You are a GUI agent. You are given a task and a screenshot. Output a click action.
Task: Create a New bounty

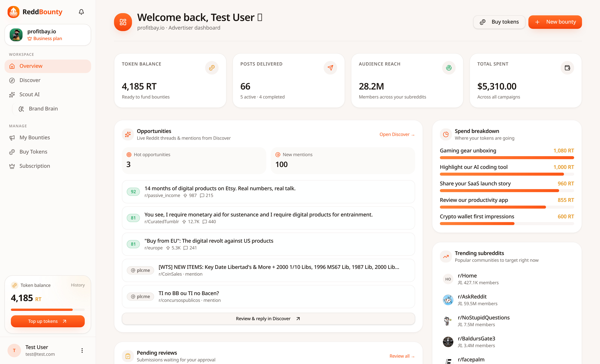pyautogui.click(x=555, y=22)
